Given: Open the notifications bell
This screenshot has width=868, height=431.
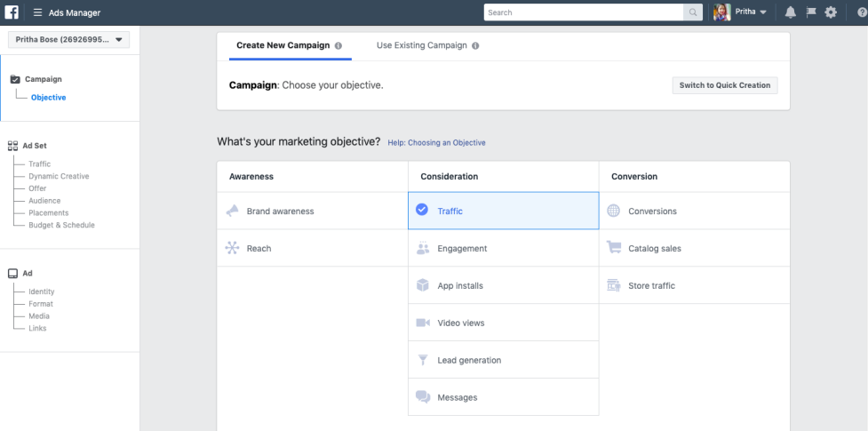Looking at the screenshot, I should (792, 12).
